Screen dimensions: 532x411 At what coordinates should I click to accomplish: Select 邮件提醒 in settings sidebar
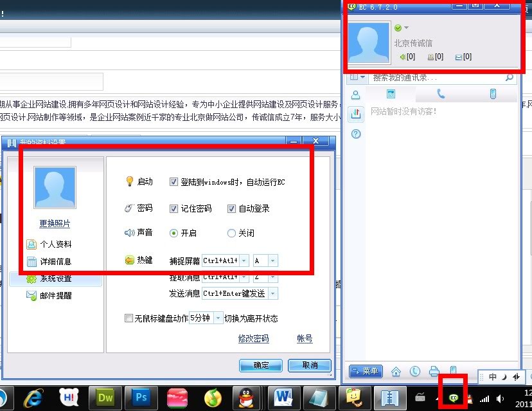click(x=55, y=296)
